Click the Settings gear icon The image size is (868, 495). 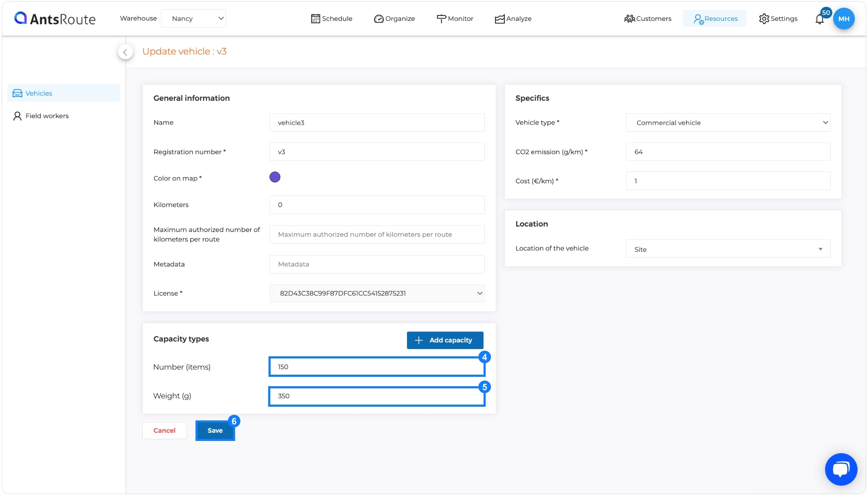coord(764,19)
